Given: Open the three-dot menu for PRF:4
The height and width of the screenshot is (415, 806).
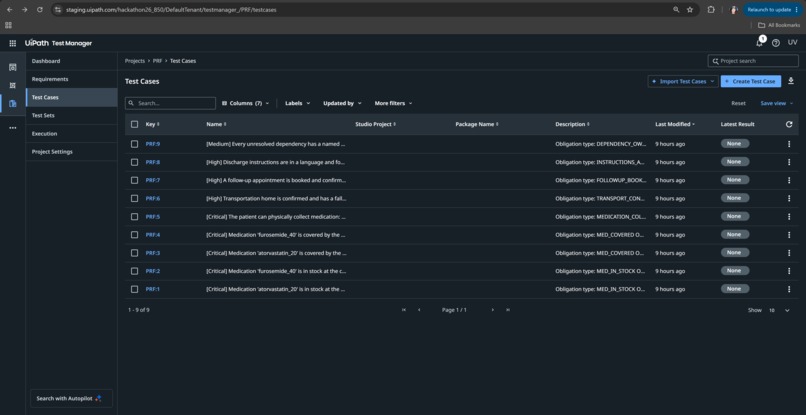Looking at the screenshot, I should (x=789, y=234).
